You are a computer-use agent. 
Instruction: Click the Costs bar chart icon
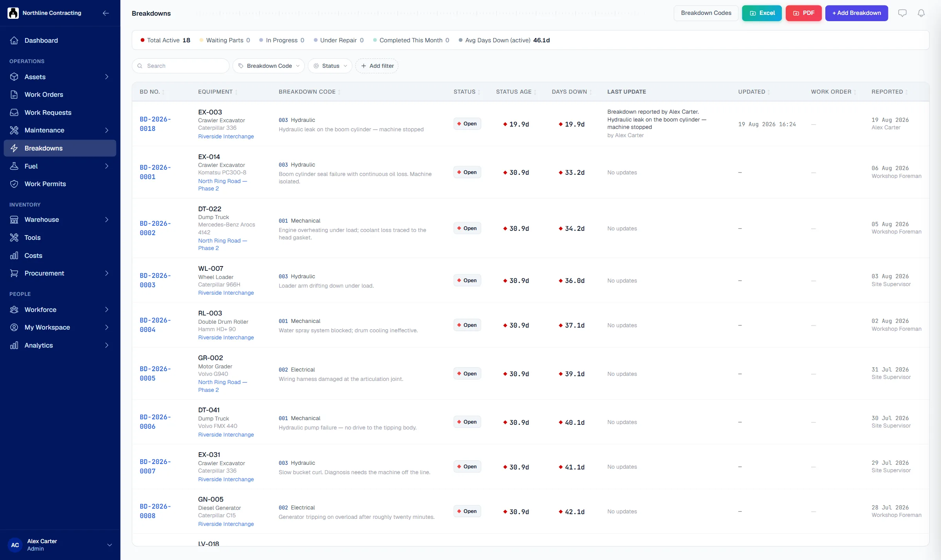pyautogui.click(x=14, y=256)
